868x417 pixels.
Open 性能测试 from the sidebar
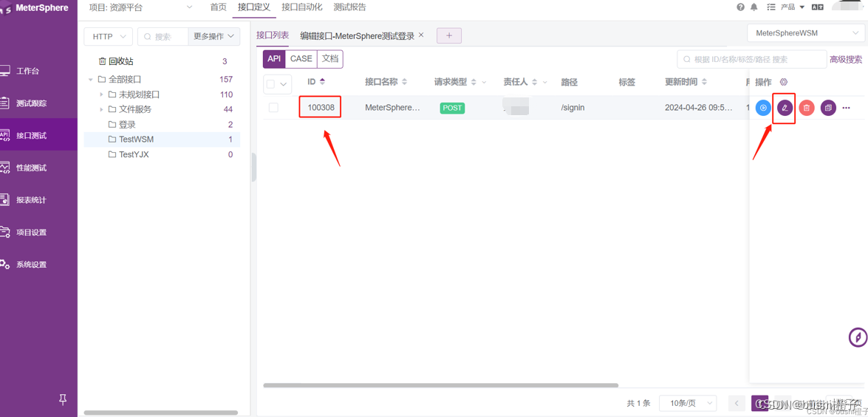coord(32,168)
